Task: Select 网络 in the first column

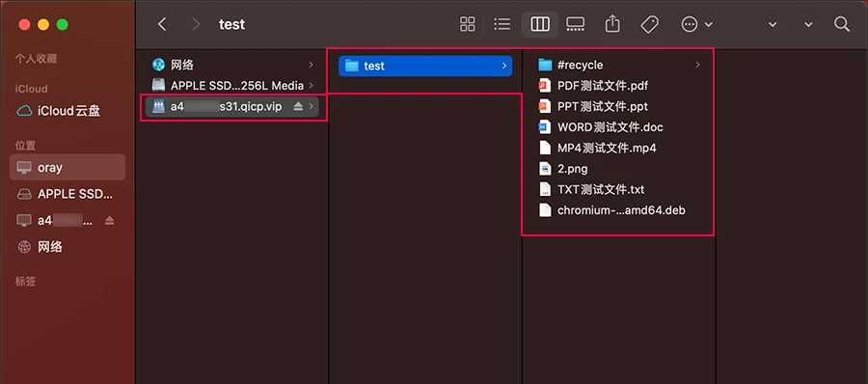Action: click(232, 65)
